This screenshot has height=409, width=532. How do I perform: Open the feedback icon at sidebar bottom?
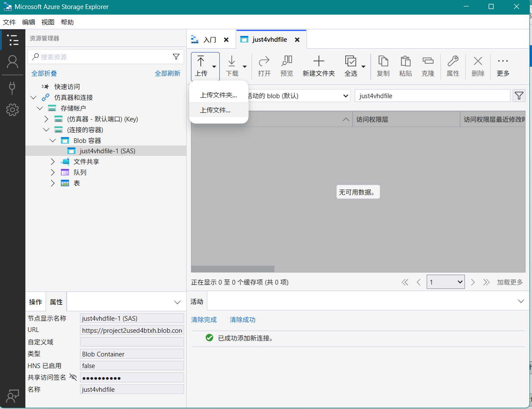12,396
